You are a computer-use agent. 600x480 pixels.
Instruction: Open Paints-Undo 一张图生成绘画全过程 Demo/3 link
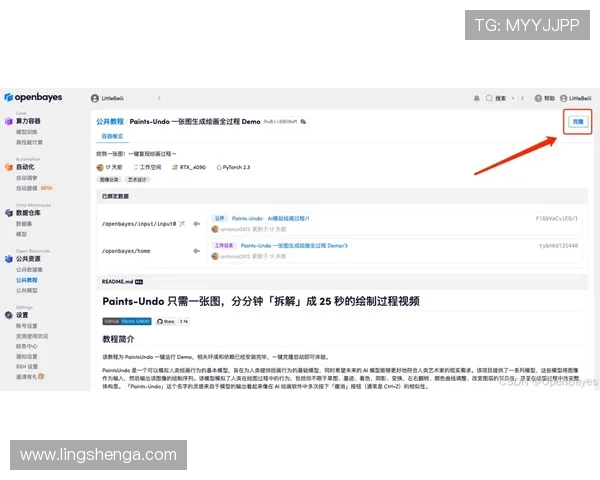[x=294, y=246]
